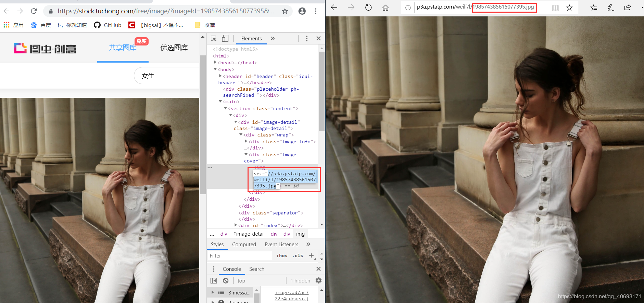Screen dimensions: 644x303
Task: Open the drawer three-dot menu
Action: 214,269
